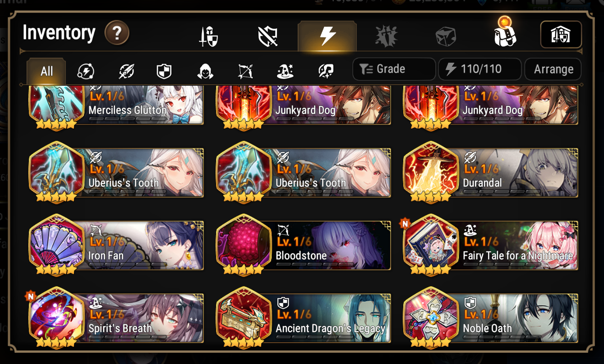
Task: Open the Inventory help question mark
Action: (117, 33)
